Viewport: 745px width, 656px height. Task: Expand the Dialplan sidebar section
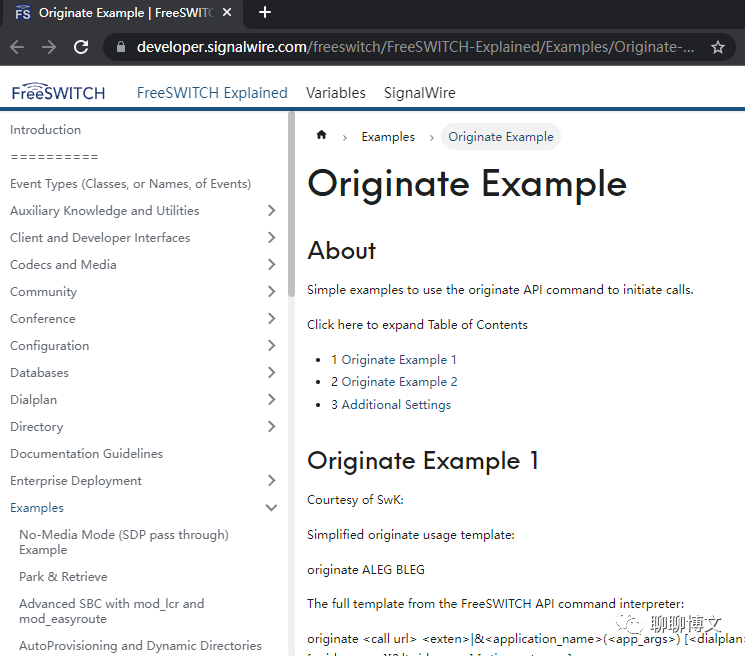click(x=271, y=399)
